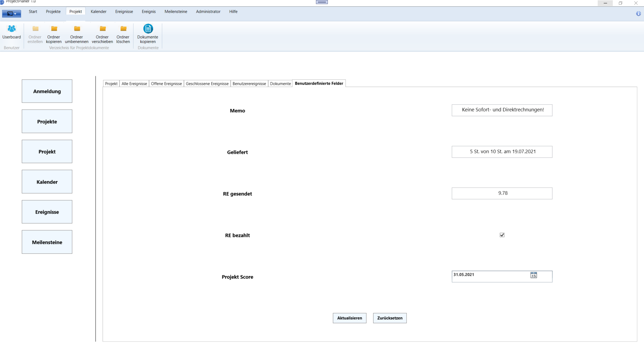Toggle the RE bezahlt checkbox
Viewport: 644px width, 348px height.
(502, 235)
